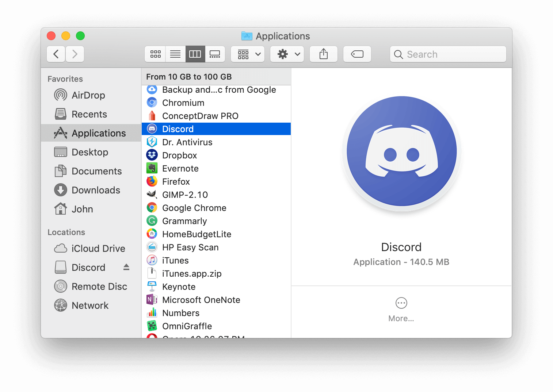The image size is (553, 392).
Task: Click the Applications folder icon in title bar
Action: pos(247,36)
